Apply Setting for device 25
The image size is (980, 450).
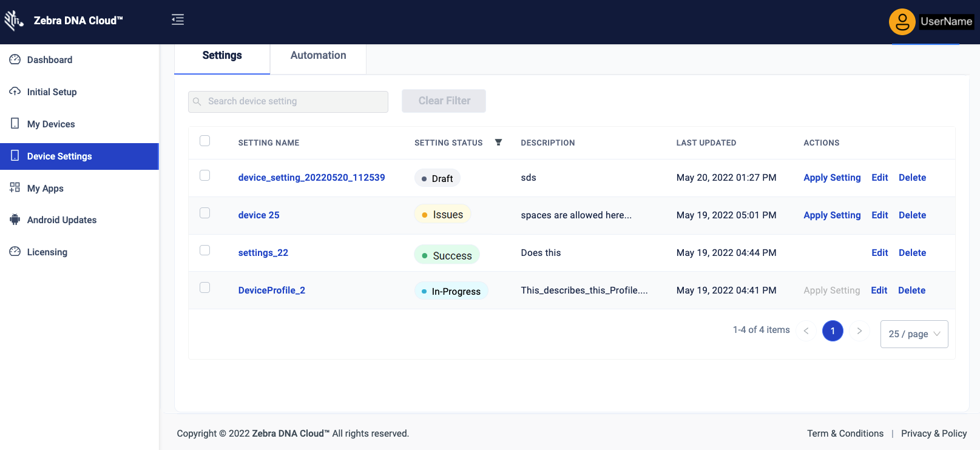click(x=832, y=215)
